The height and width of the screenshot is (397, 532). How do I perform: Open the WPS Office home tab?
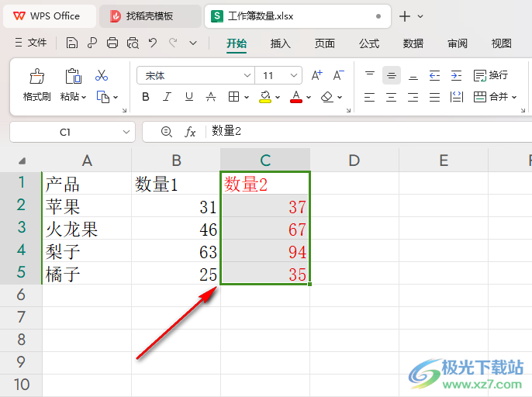click(x=50, y=16)
